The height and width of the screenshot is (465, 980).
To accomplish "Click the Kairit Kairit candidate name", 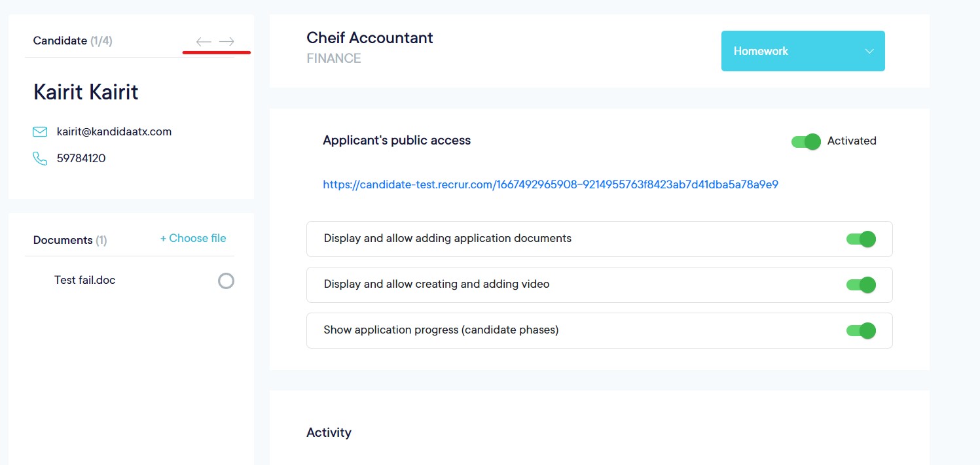I will (86, 92).
